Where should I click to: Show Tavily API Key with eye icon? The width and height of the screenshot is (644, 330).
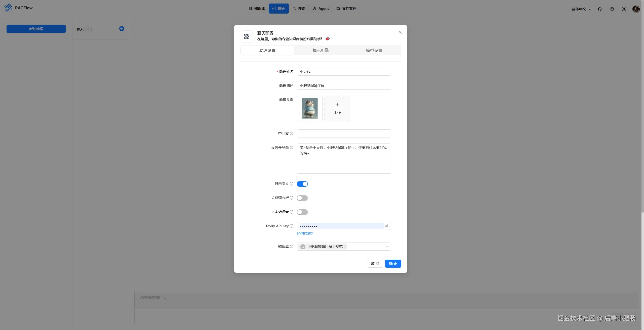pyautogui.click(x=386, y=226)
